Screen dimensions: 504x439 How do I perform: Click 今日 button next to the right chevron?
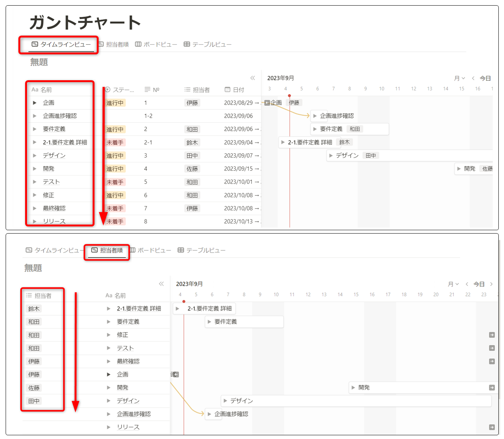[478, 284]
